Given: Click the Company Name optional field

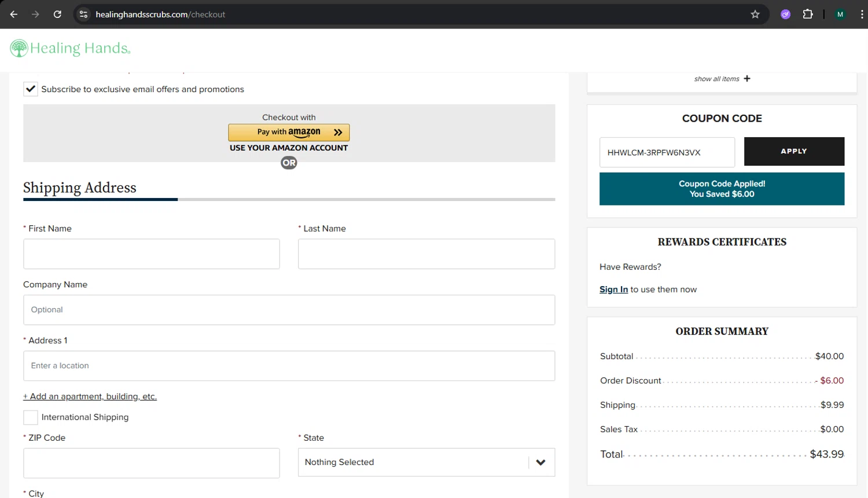Looking at the screenshot, I should click(x=289, y=310).
